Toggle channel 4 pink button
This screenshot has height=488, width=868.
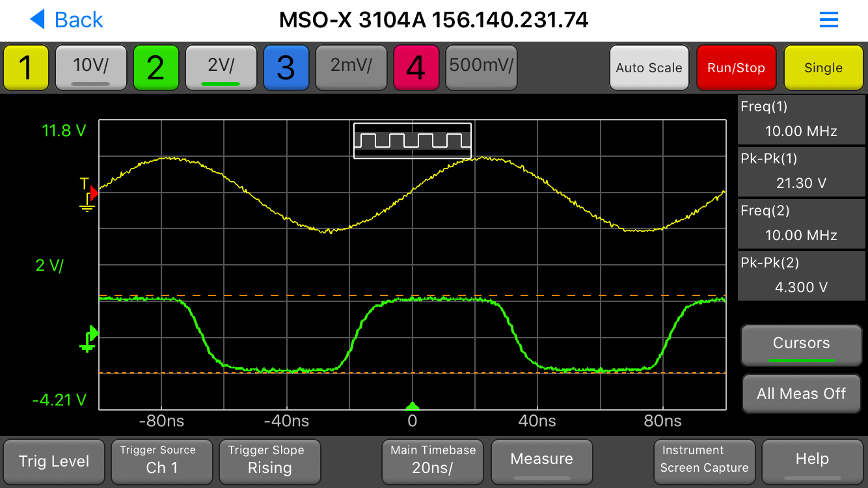416,68
